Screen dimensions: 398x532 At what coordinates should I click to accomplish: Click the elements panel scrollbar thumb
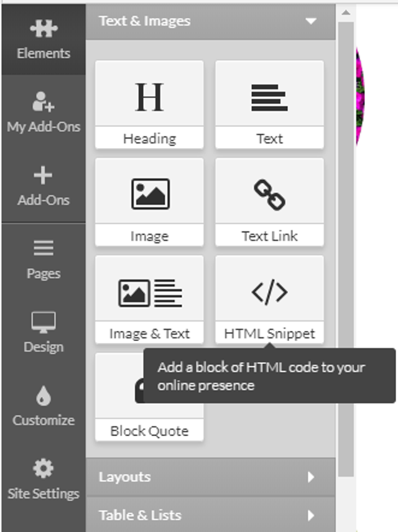pyautogui.click(x=346, y=250)
